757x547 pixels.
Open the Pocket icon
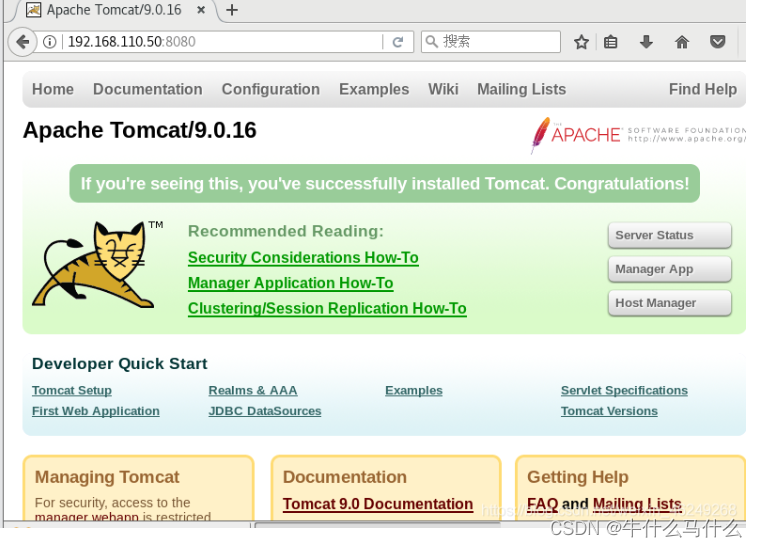(x=717, y=42)
